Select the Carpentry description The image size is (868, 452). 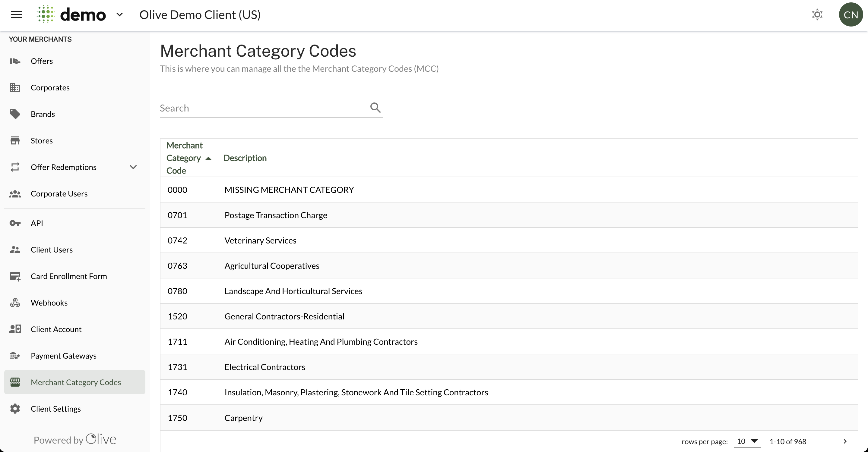tap(243, 418)
